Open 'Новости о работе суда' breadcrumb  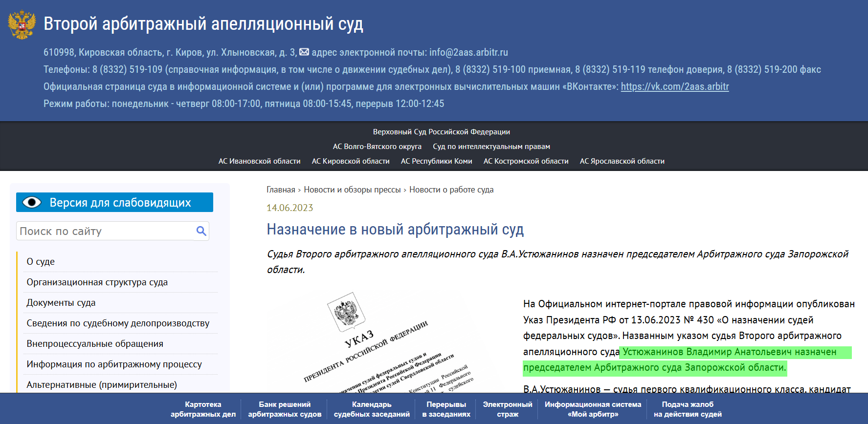451,190
